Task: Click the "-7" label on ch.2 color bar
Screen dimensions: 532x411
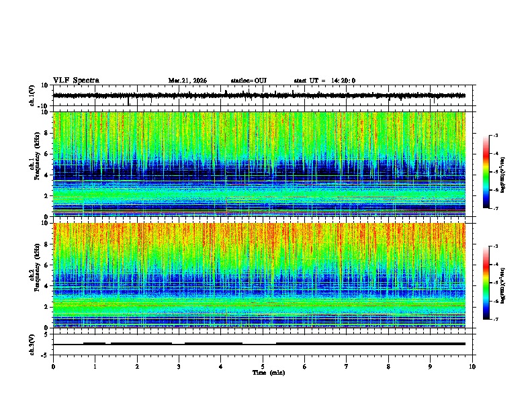Action: pyautogui.click(x=495, y=320)
